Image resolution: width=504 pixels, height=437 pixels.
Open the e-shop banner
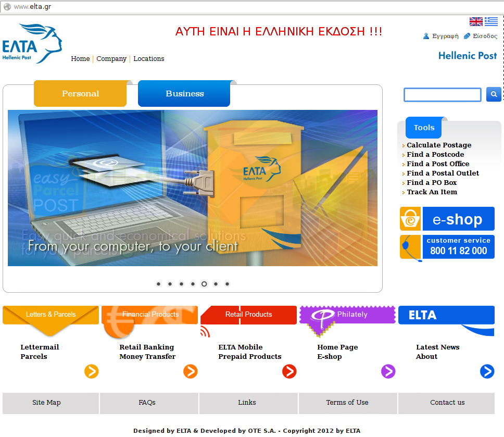click(447, 219)
